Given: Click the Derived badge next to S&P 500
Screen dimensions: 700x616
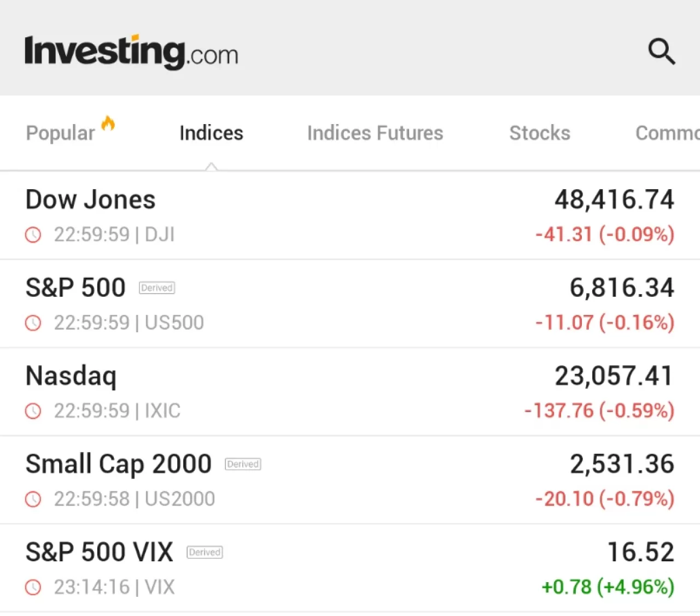Looking at the screenshot, I should click(x=157, y=288).
